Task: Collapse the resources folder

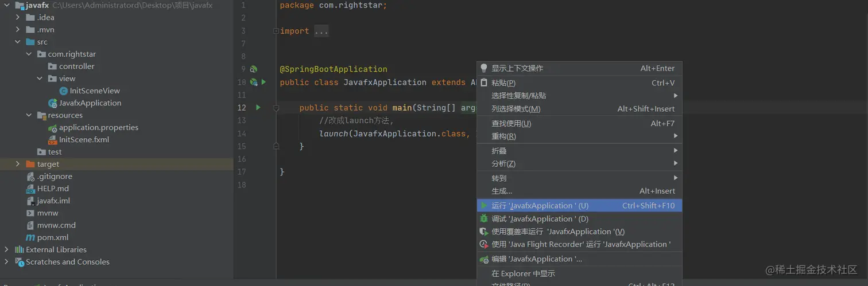Action: 29,115
